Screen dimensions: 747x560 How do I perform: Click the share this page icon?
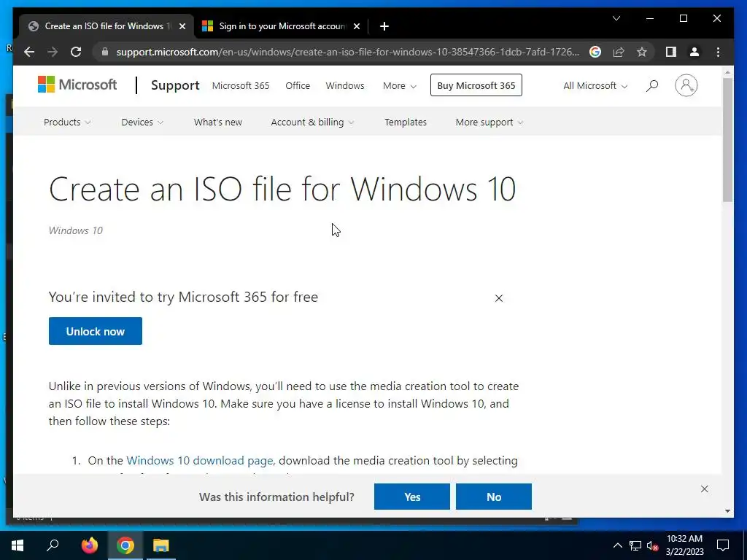[619, 52]
